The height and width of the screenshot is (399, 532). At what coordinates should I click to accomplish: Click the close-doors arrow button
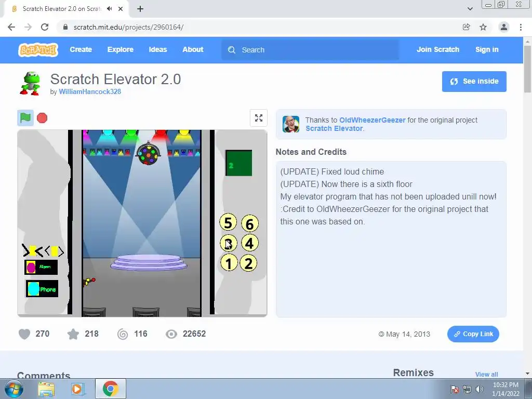point(33,251)
